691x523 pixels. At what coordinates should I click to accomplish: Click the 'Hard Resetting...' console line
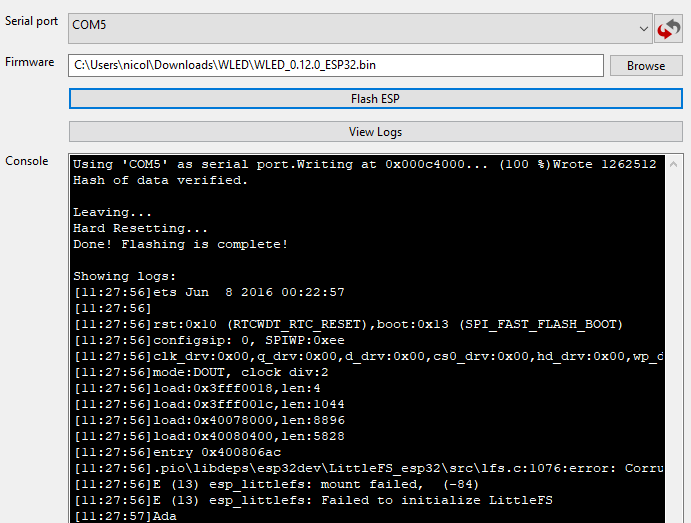tap(140, 228)
